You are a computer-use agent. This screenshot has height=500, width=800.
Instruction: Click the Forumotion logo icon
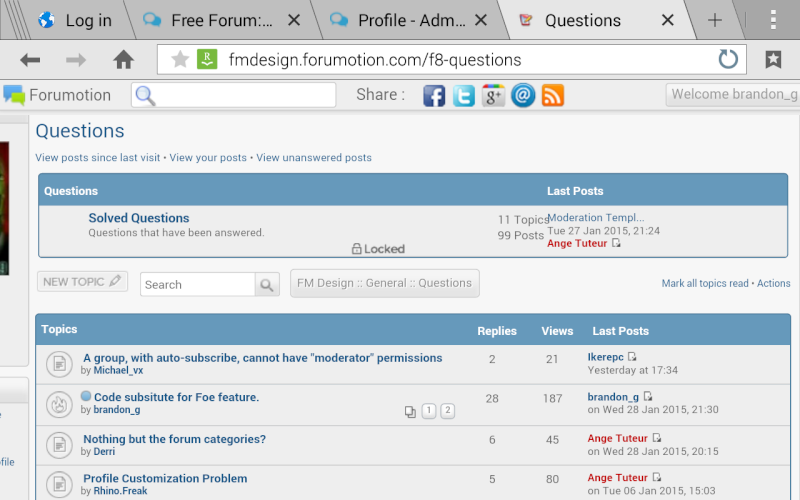[x=14, y=95]
